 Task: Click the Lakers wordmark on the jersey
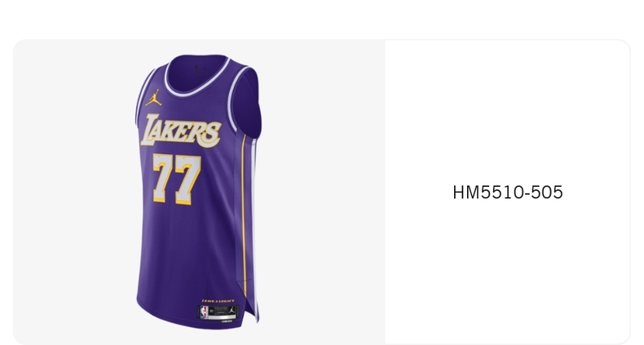tap(180, 131)
